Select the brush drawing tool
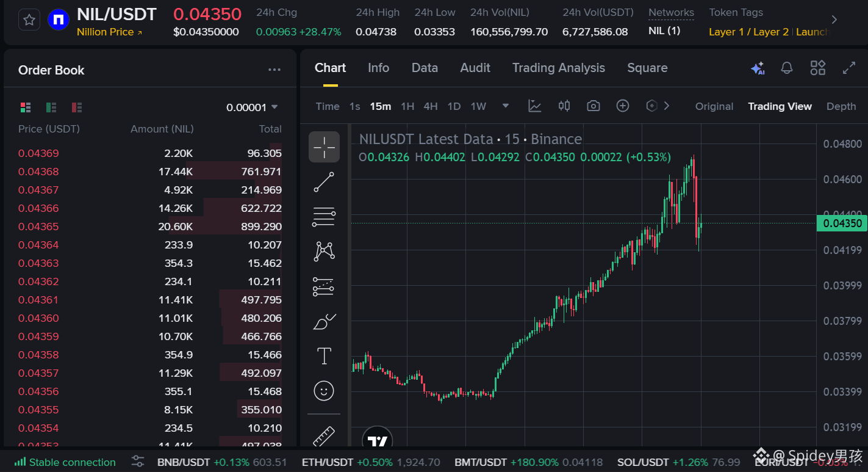 324,321
